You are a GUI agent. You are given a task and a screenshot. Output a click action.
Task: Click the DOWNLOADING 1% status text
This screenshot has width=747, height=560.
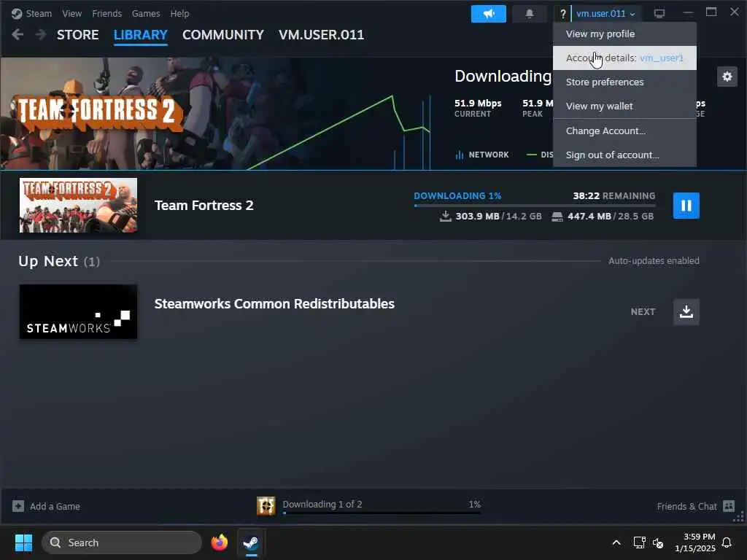coord(457,195)
